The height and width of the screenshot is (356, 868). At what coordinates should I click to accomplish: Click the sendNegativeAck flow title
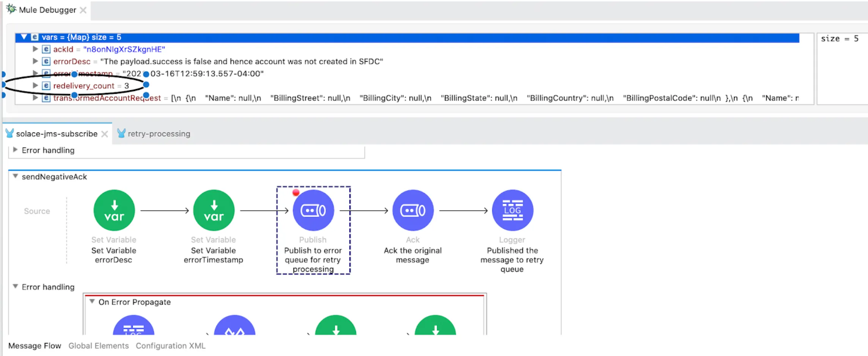(x=54, y=176)
